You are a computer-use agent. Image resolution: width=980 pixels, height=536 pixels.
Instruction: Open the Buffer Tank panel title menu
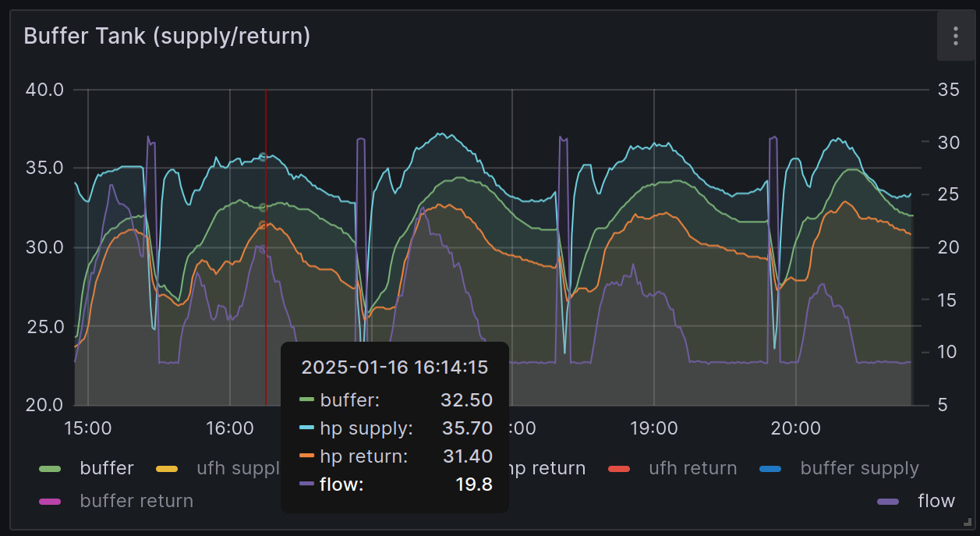tap(167, 36)
